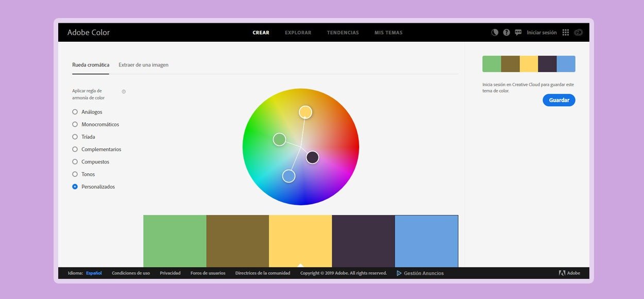The width and height of the screenshot is (644, 299).
Task: Click the Adobe Color logo text
Action: pos(89,32)
